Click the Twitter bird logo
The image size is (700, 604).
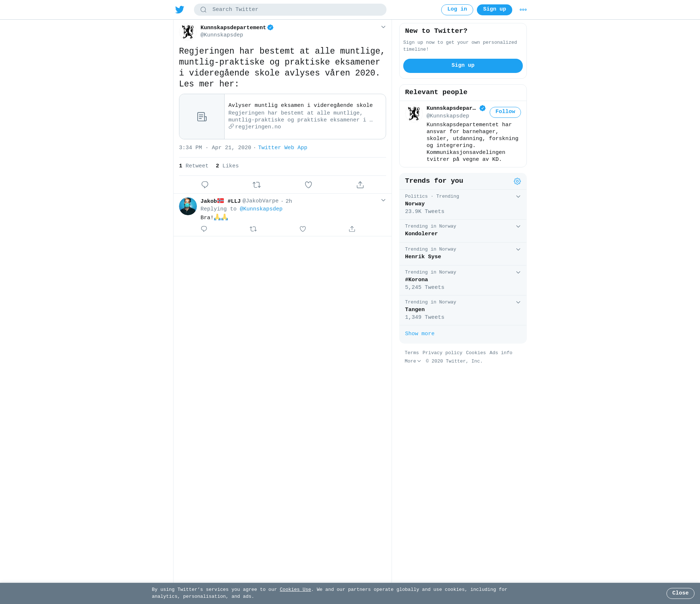[180, 9]
